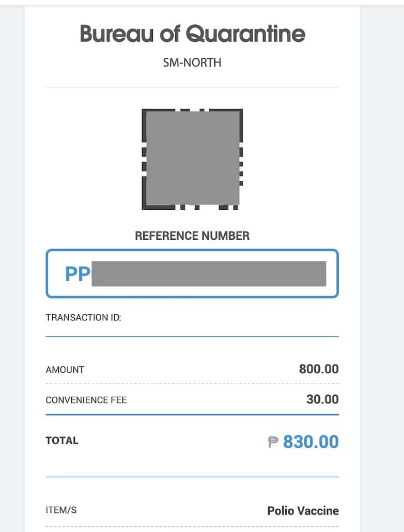Click the dashed line below AMOUNT row
404x532 pixels.
coord(192,384)
